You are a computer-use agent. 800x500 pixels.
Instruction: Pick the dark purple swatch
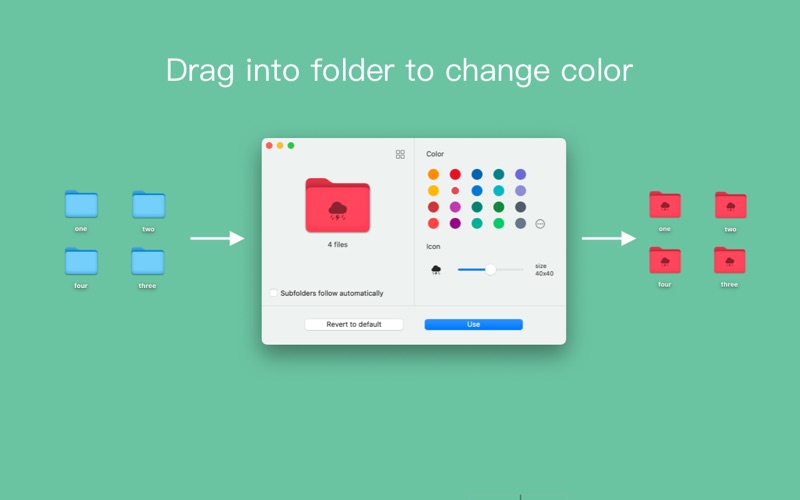pyautogui.click(x=455, y=223)
